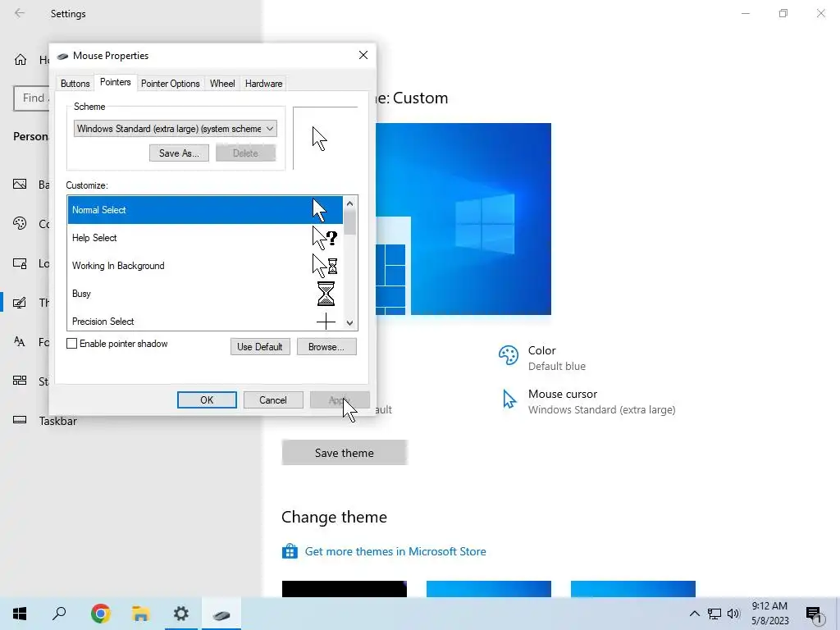
Task: Click the Settings Home icon
Action: pos(21,59)
